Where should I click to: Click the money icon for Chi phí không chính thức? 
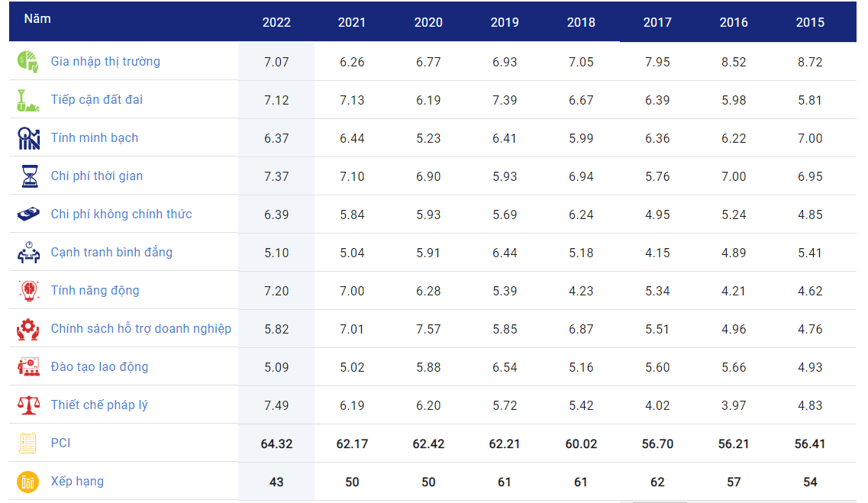coord(28,214)
